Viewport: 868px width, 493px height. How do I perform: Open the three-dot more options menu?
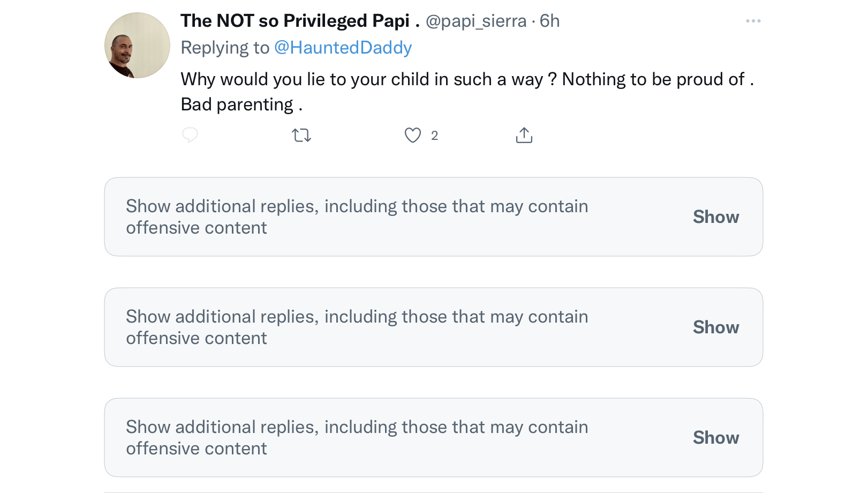(753, 21)
